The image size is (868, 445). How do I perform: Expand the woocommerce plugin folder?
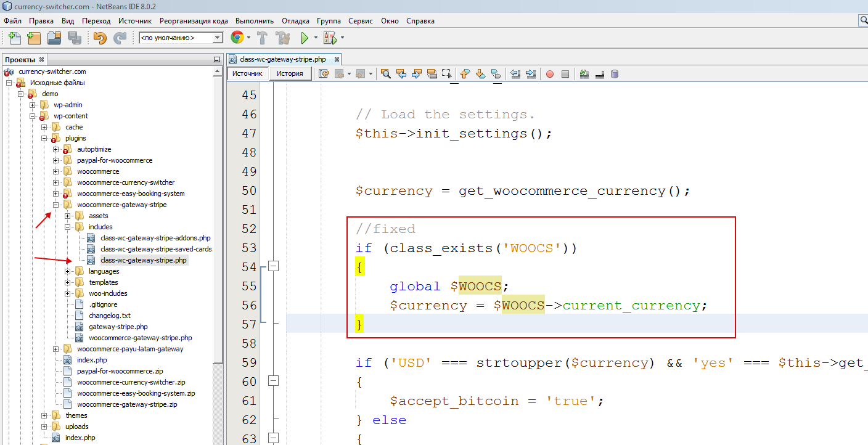(56, 171)
